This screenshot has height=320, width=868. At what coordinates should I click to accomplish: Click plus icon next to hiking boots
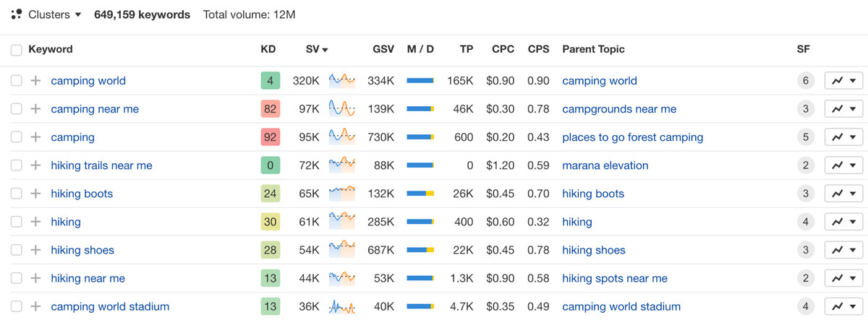pyautogui.click(x=35, y=194)
